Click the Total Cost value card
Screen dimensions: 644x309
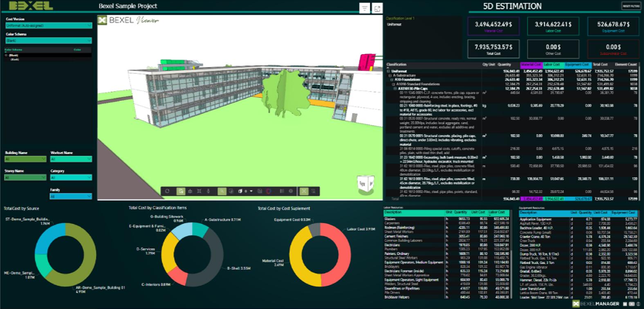click(494, 49)
